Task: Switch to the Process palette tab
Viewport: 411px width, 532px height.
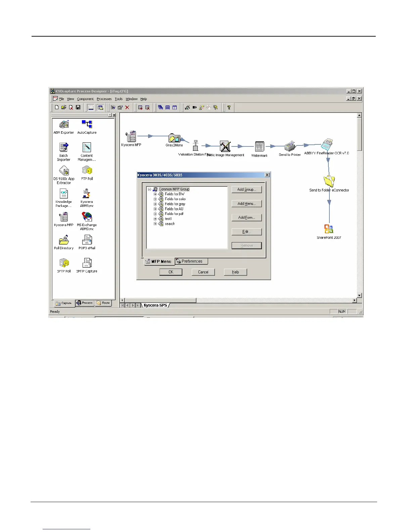Action: [85, 303]
